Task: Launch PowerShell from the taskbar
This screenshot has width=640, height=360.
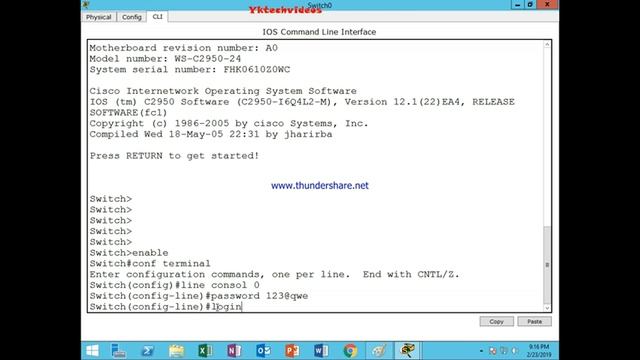Action: point(148,351)
